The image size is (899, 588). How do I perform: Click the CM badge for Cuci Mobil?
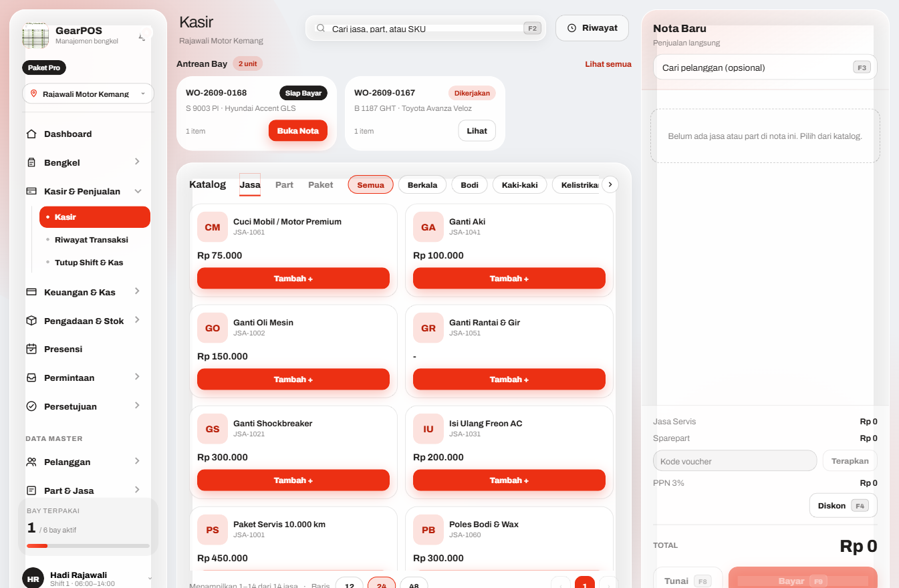click(x=213, y=227)
